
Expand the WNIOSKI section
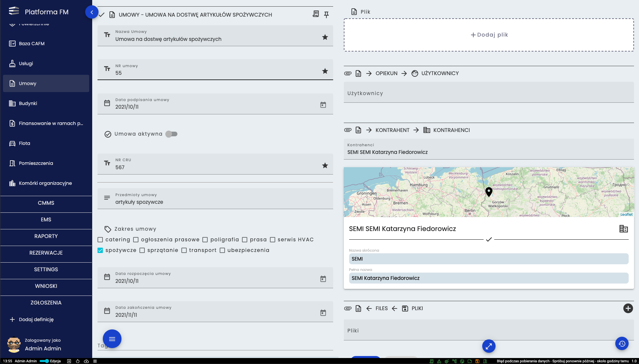[x=46, y=286]
